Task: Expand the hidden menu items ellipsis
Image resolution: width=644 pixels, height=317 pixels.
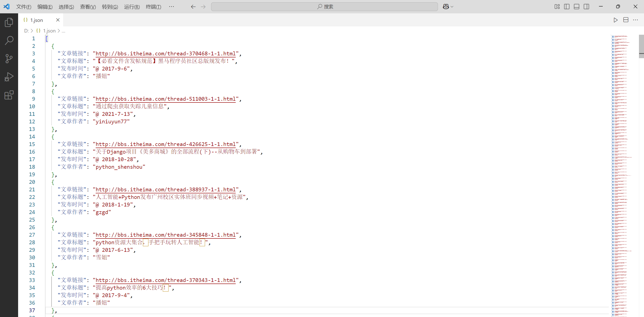Action: (171, 7)
